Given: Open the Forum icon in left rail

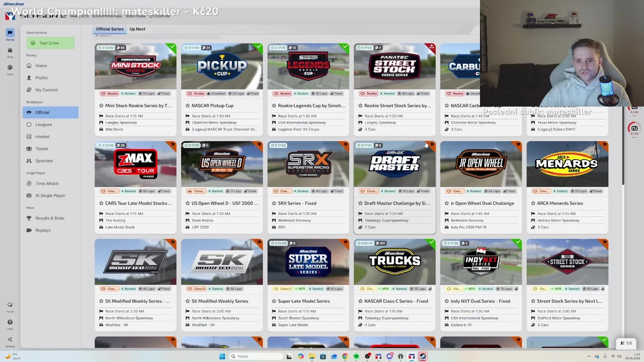Looking at the screenshot, I should [10, 305].
